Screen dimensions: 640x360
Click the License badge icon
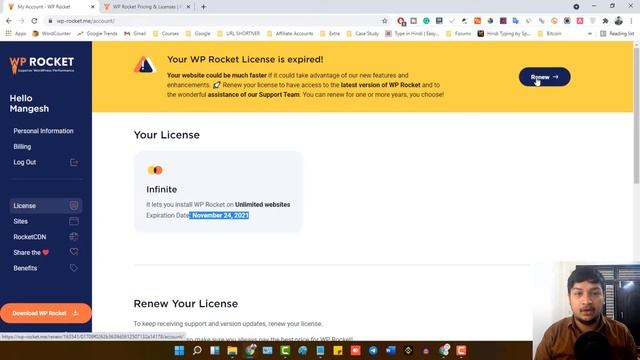pyautogui.click(x=74, y=205)
